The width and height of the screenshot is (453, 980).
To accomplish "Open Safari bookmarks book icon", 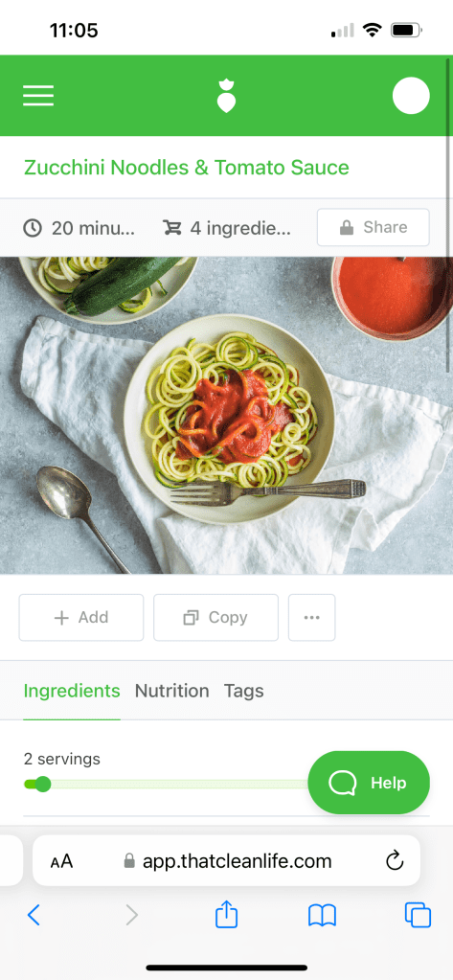I will pyautogui.click(x=323, y=916).
